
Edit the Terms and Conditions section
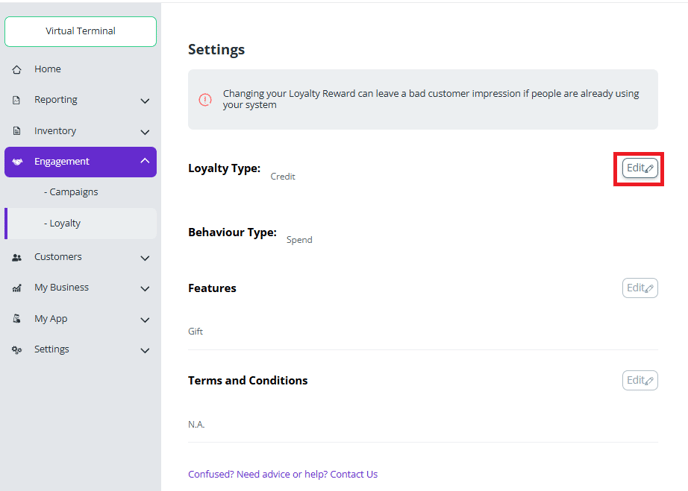639,380
